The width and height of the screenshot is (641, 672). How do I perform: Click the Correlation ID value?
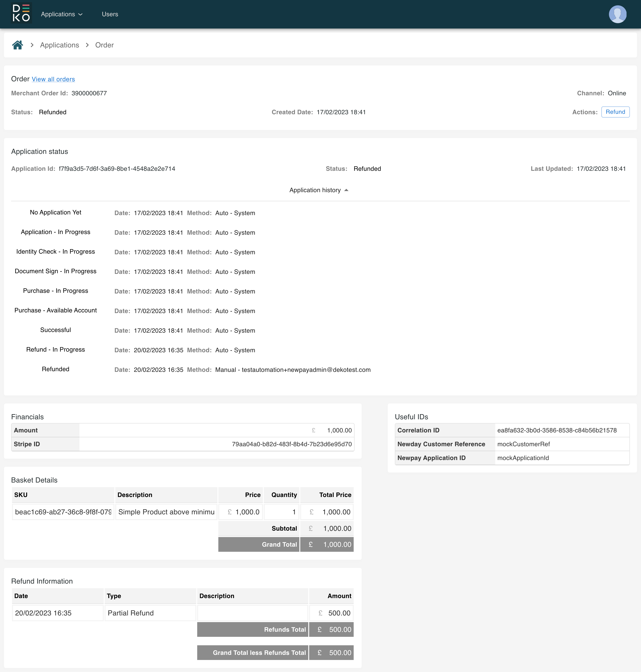[557, 430]
